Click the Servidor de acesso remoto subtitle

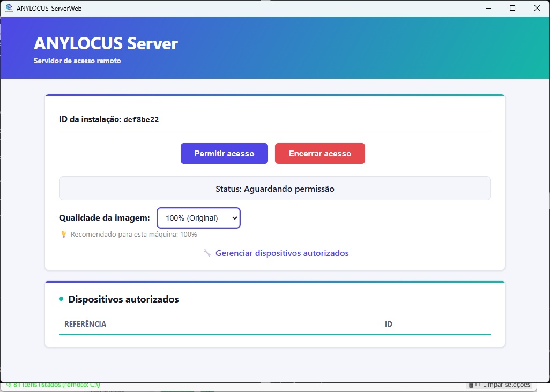(x=77, y=61)
